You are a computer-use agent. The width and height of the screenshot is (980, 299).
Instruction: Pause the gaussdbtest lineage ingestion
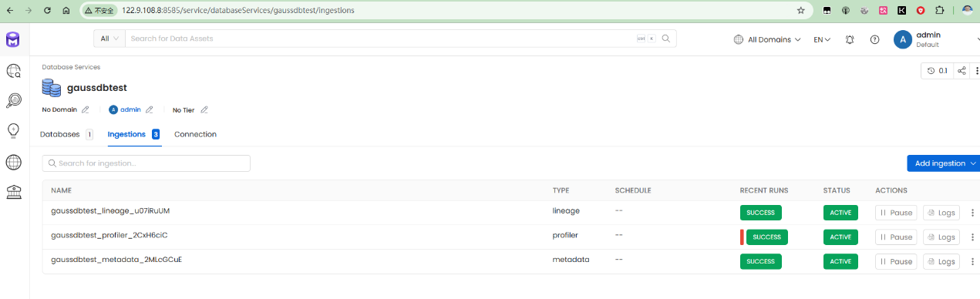click(896, 213)
